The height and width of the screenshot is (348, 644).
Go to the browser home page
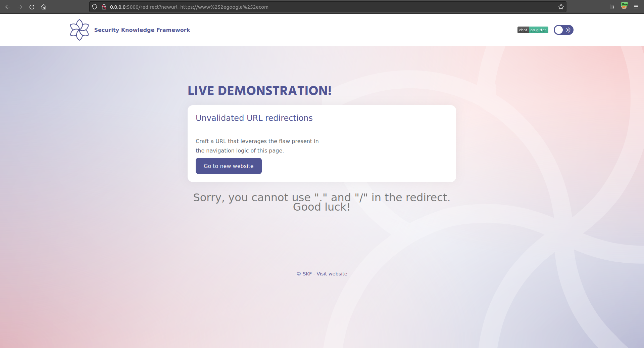44,7
